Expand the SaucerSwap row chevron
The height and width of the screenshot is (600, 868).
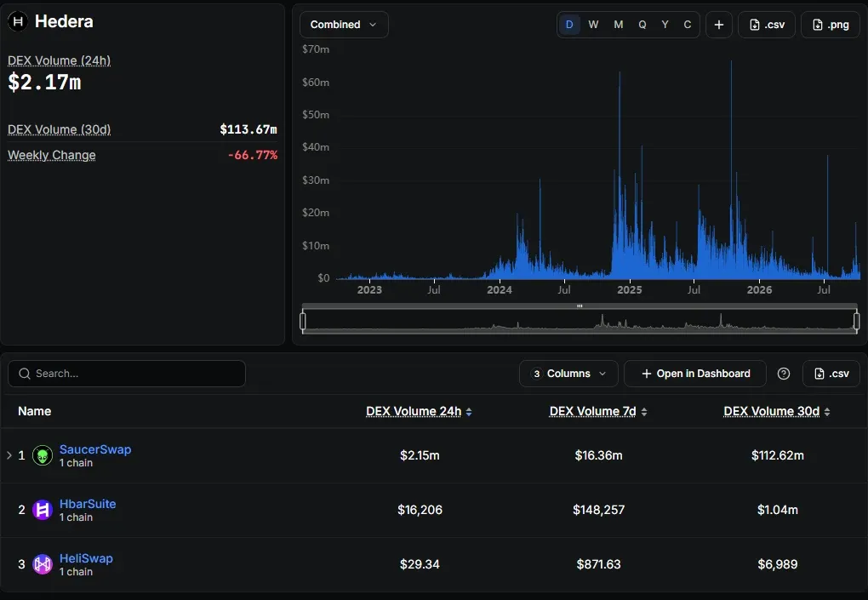9,455
